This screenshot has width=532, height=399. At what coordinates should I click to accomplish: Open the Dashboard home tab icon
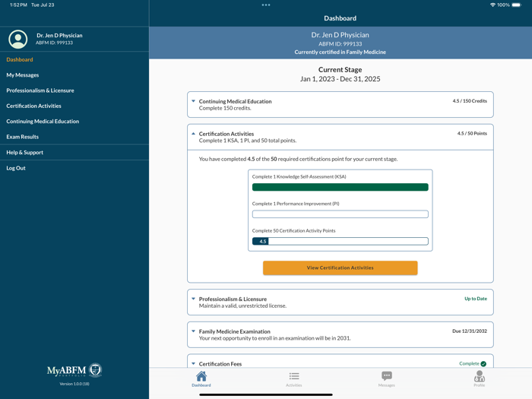pyautogui.click(x=201, y=376)
